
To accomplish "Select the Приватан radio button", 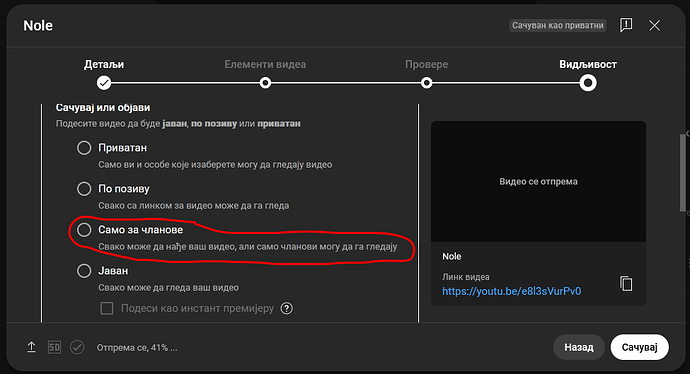I will [84, 148].
